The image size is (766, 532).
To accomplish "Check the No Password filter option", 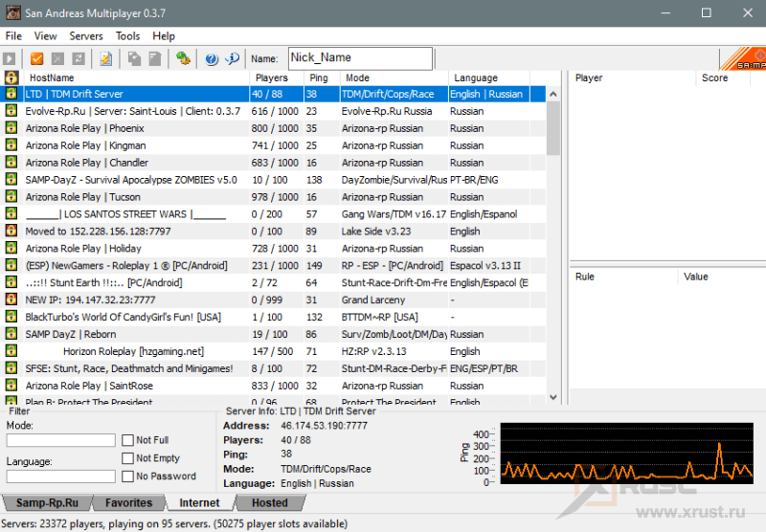I will coord(128,477).
